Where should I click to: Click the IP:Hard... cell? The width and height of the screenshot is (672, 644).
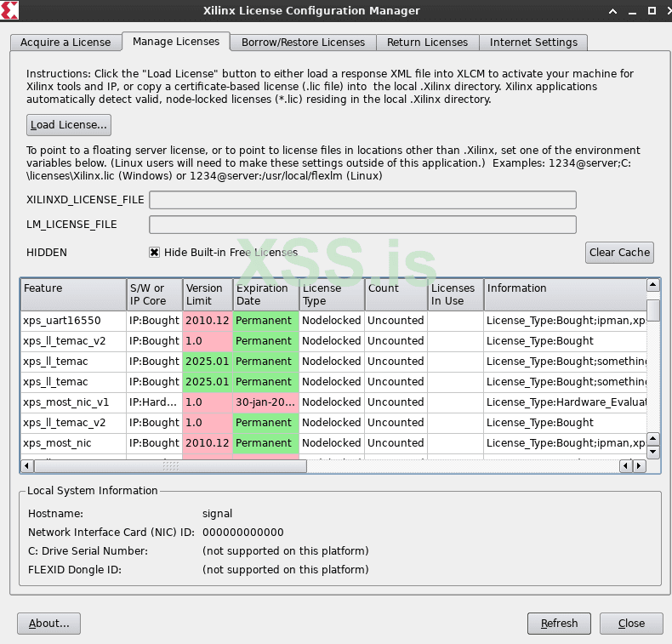pyautogui.click(x=155, y=402)
